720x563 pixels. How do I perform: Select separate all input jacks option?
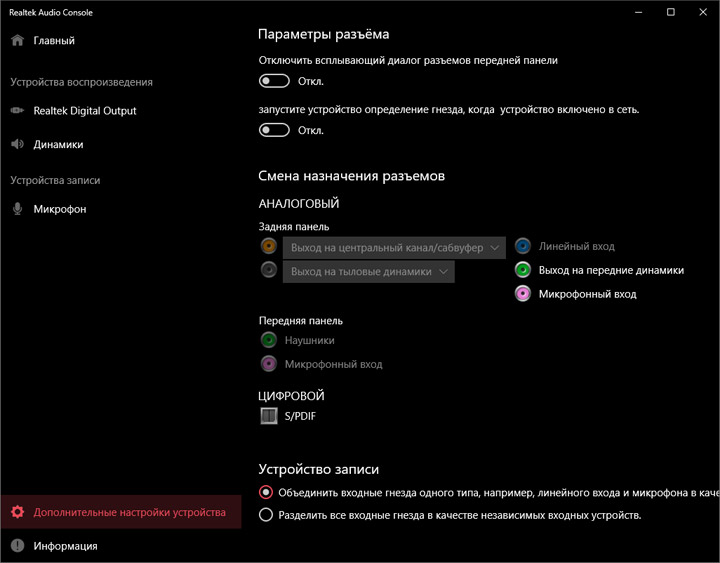click(265, 515)
